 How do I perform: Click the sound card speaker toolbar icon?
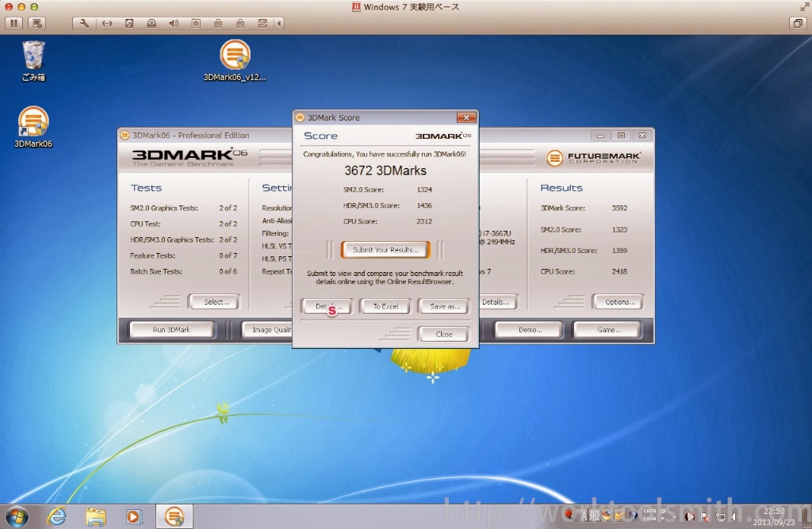pos(174,23)
